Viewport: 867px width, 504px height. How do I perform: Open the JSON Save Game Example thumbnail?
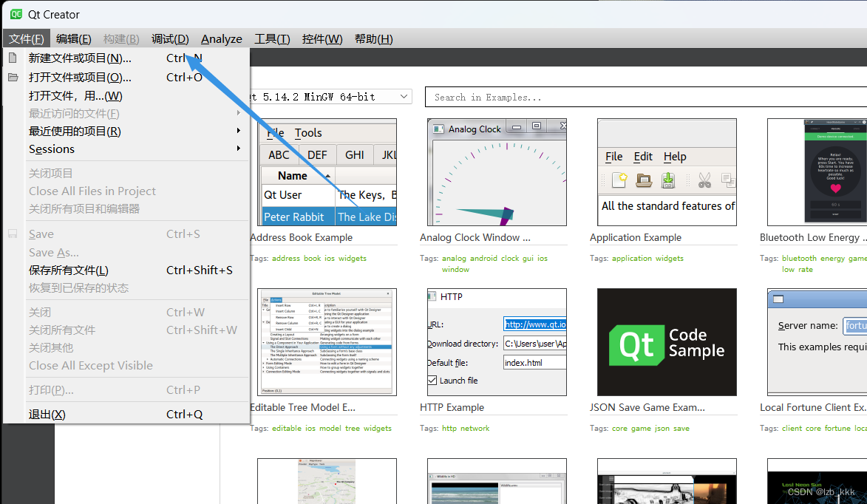667,342
